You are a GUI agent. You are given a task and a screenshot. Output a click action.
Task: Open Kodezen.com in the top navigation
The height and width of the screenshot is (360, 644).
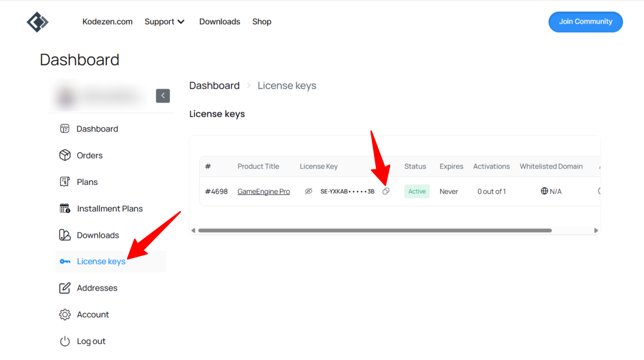(x=108, y=22)
